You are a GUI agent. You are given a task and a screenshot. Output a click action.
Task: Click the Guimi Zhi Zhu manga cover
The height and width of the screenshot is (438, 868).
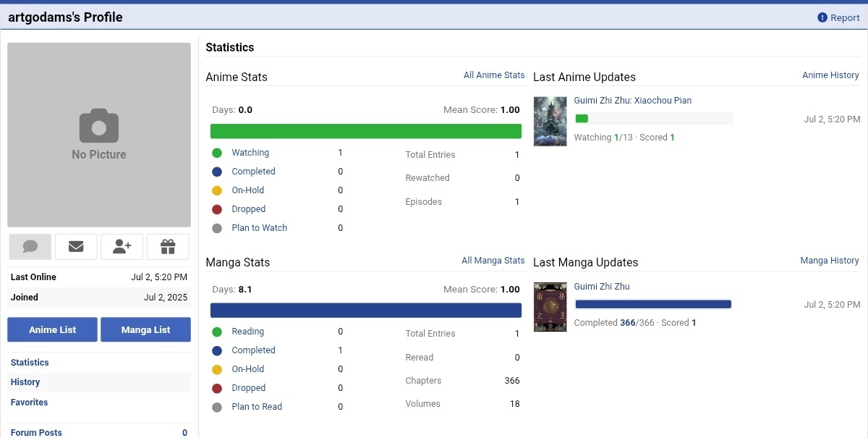coord(550,306)
